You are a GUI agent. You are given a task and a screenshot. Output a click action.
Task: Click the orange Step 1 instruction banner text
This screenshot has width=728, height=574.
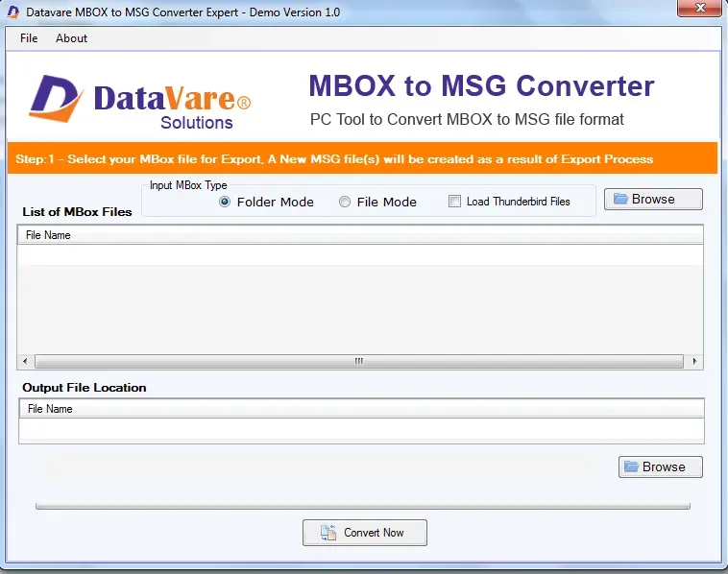[x=334, y=159]
